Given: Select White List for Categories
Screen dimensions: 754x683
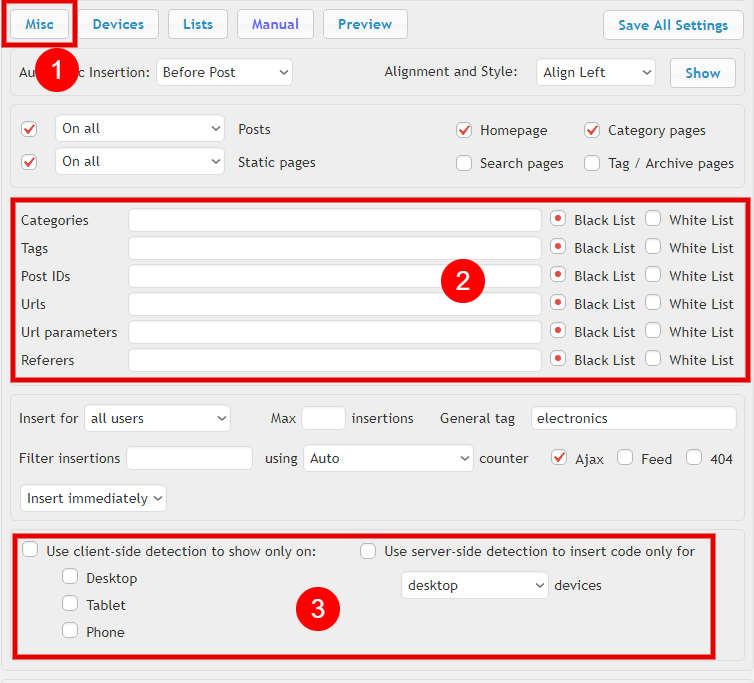Looking at the screenshot, I should (653, 219).
